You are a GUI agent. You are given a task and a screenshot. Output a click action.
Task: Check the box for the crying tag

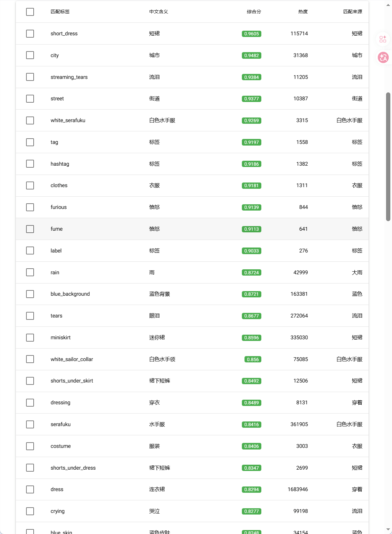pyautogui.click(x=30, y=511)
